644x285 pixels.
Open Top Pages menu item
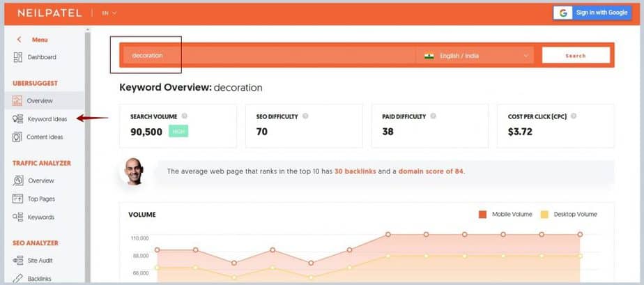[42, 199]
